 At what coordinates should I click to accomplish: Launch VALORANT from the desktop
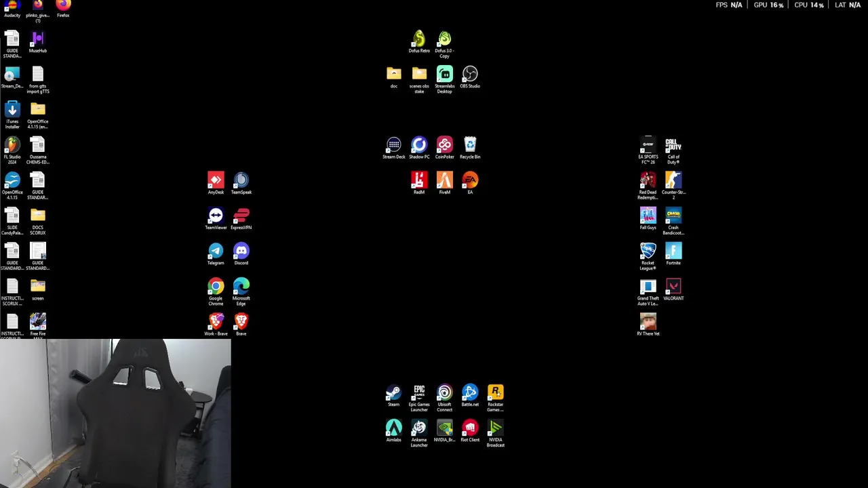pos(673,289)
